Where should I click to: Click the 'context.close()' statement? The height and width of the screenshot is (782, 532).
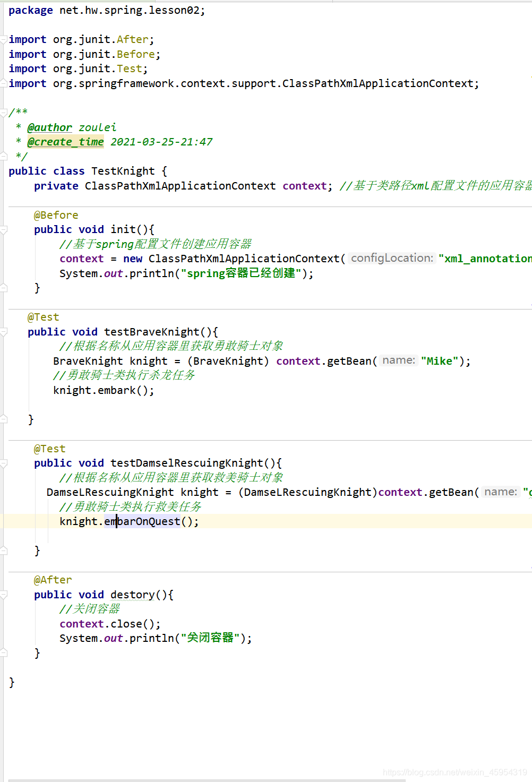[110, 624]
